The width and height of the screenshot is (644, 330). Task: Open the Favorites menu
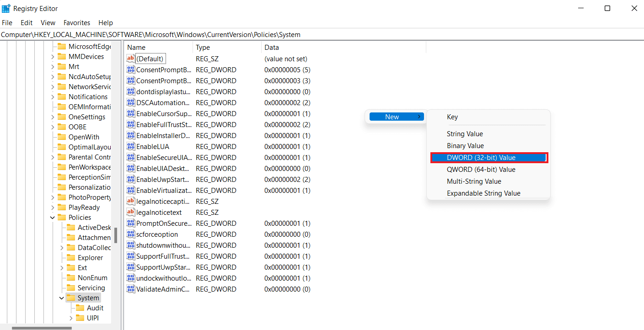coord(76,22)
